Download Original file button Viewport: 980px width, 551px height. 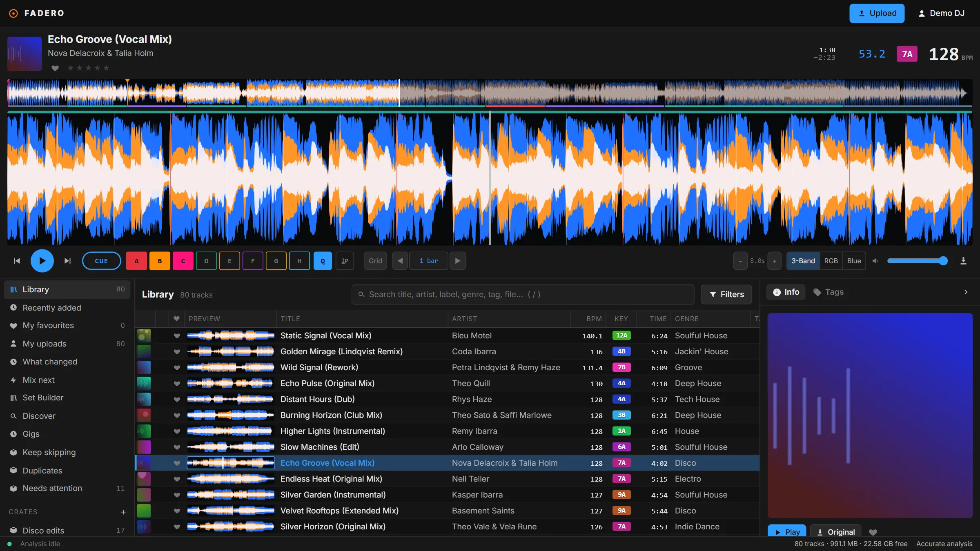(x=836, y=531)
